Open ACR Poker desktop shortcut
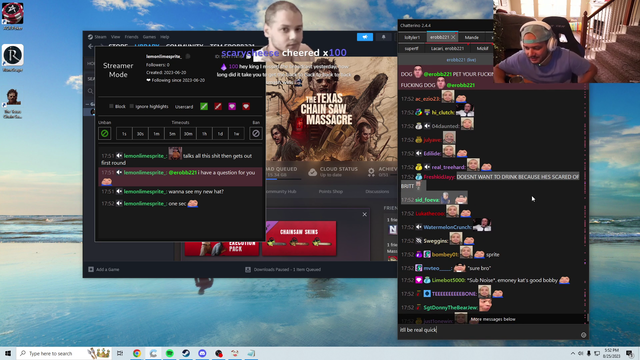 13,16
